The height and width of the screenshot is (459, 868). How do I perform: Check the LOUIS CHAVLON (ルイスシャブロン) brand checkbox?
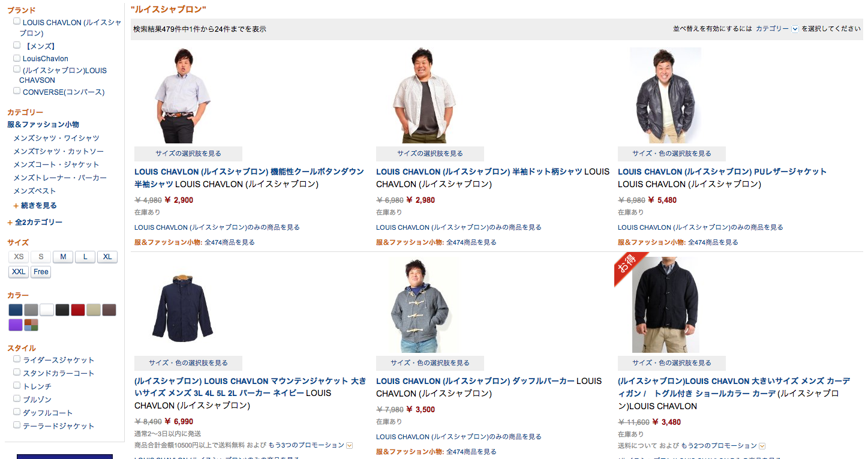click(x=17, y=22)
